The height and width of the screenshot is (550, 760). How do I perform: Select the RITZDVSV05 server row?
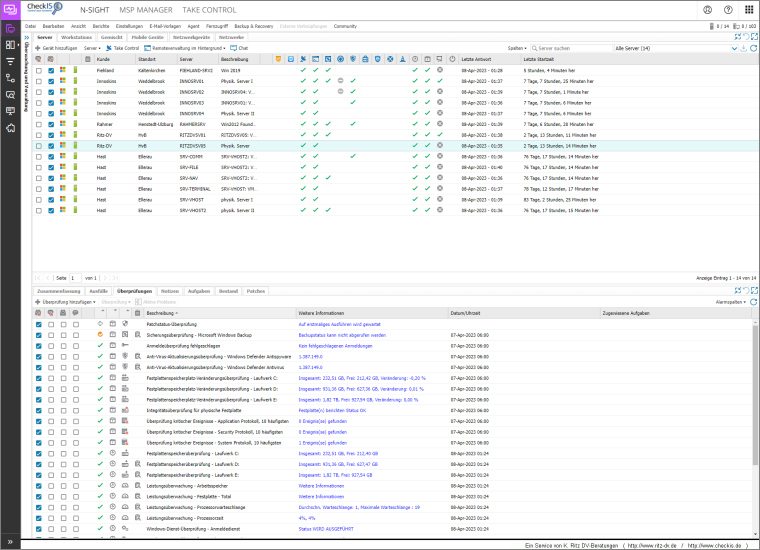395,146
